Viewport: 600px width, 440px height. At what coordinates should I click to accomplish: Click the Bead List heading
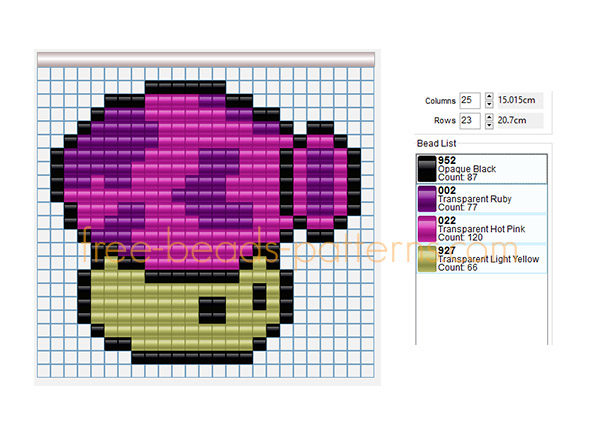(436, 143)
